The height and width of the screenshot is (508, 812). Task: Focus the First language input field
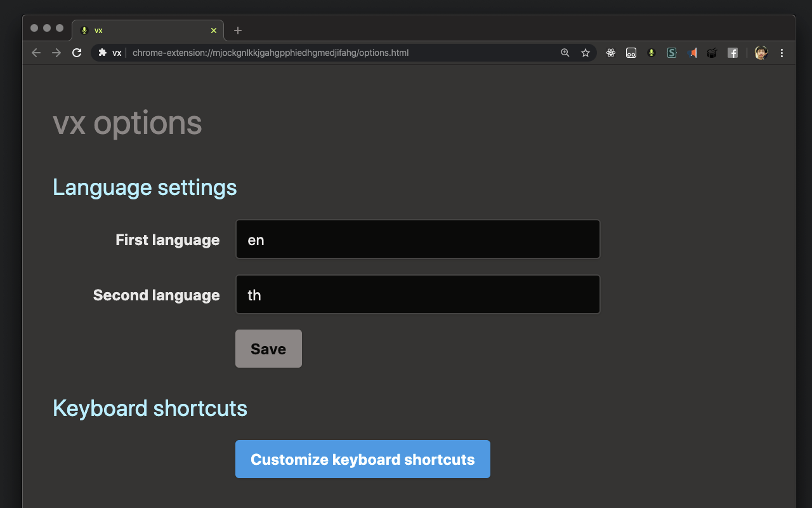[417, 239]
